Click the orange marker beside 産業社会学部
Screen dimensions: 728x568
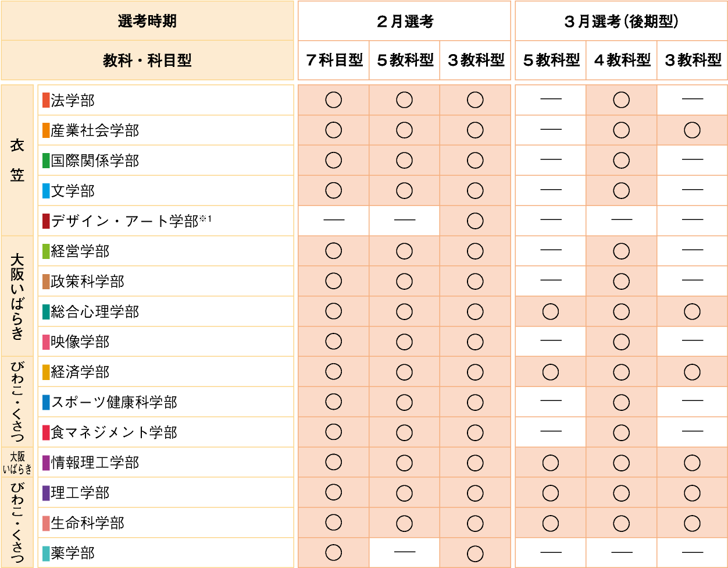pyautogui.click(x=46, y=130)
